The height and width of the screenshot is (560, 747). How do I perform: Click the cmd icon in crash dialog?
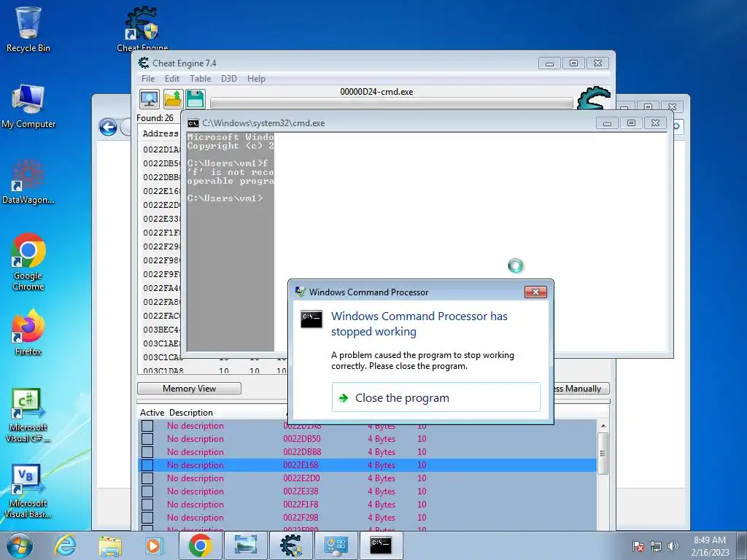pyautogui.click(x=311, y=319)
